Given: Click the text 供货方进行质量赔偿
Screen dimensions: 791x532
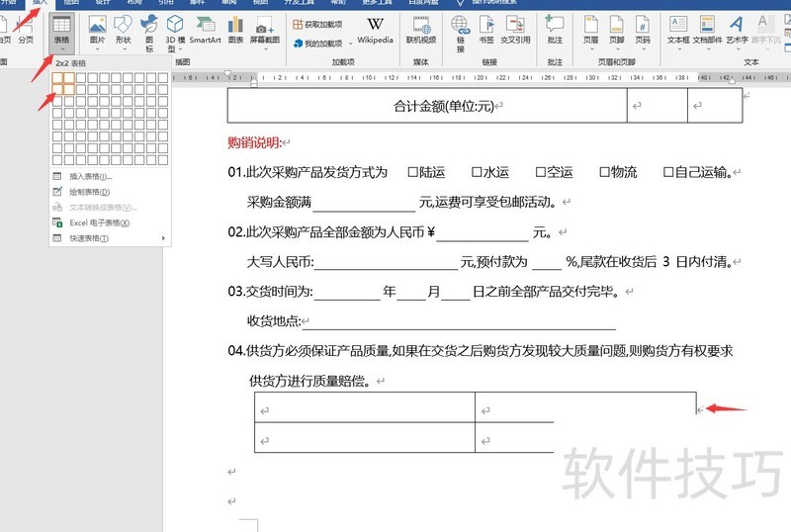Looking at the screenshot, I should click(309, 381).
